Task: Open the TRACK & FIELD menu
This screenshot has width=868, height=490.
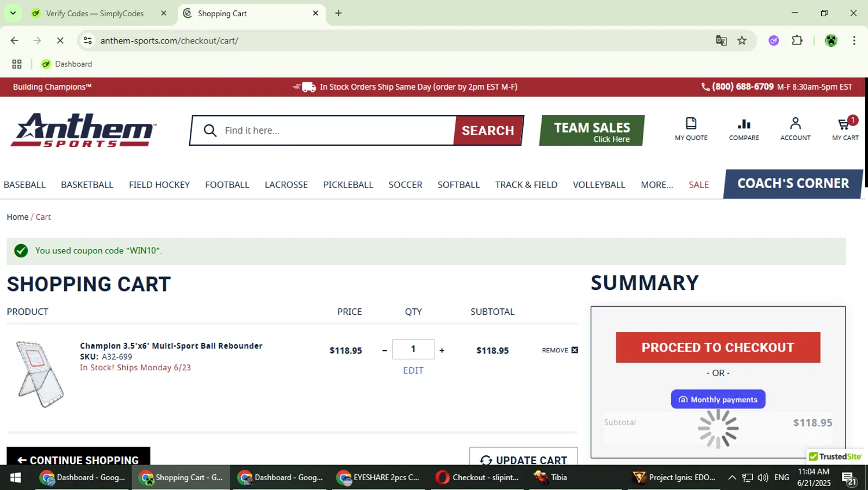Action: click(x=526, y=185)
